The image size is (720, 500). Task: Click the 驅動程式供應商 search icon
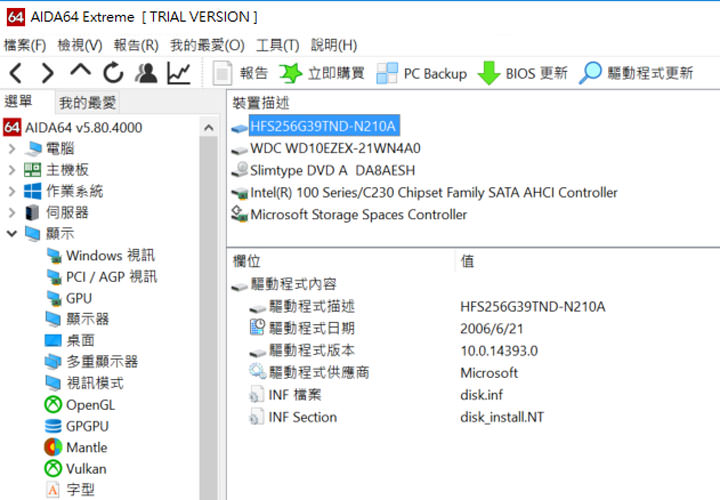(x=257, y=371)
